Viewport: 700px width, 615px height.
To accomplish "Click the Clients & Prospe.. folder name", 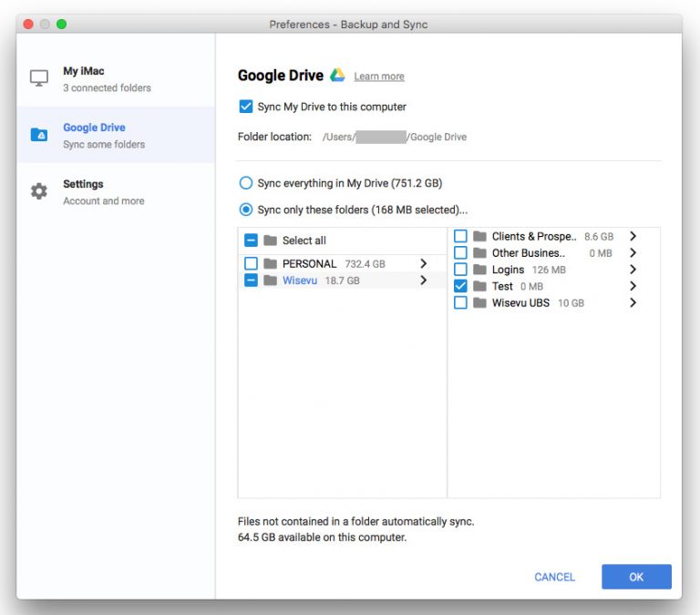I will tap(534, 237).
